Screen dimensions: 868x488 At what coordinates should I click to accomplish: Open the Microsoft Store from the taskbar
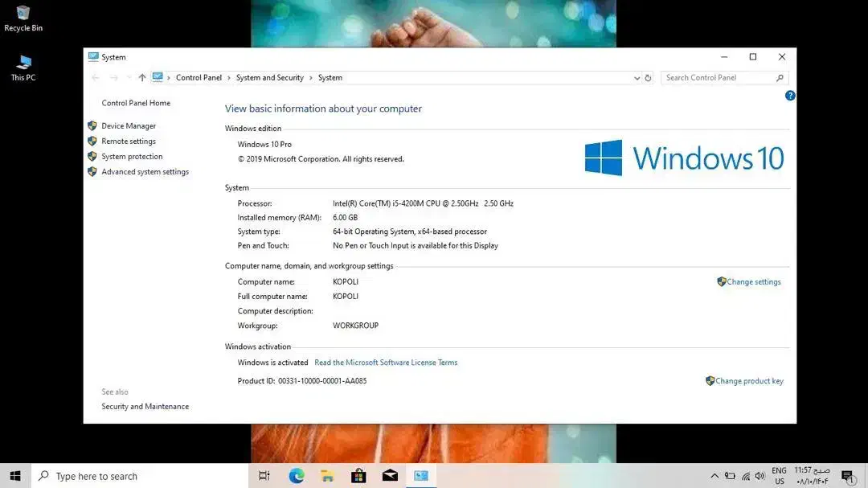[358, 475]
